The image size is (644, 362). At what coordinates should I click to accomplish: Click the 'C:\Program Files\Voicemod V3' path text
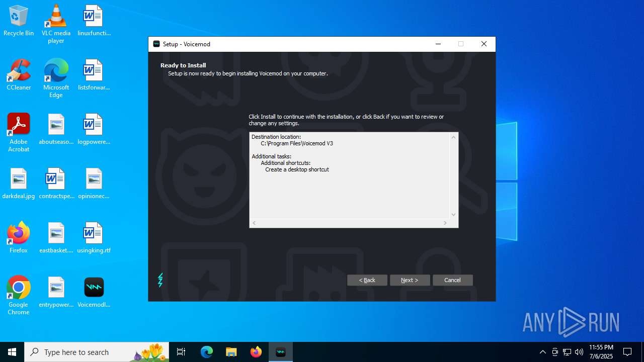297,143
